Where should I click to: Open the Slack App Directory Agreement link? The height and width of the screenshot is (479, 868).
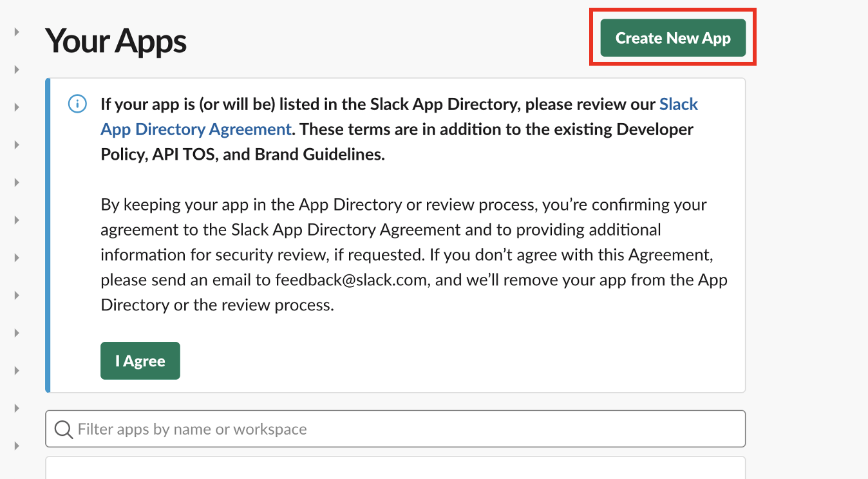(x=196, y=129)
